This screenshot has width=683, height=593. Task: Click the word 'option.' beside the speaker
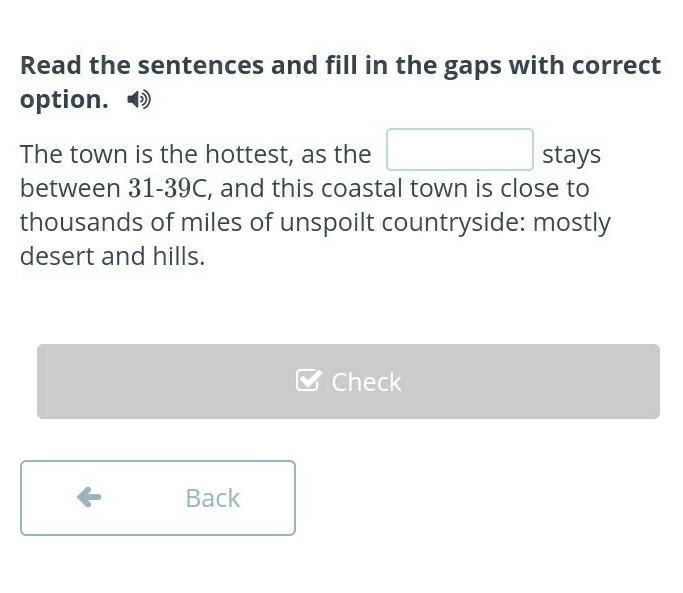point(64,99)
